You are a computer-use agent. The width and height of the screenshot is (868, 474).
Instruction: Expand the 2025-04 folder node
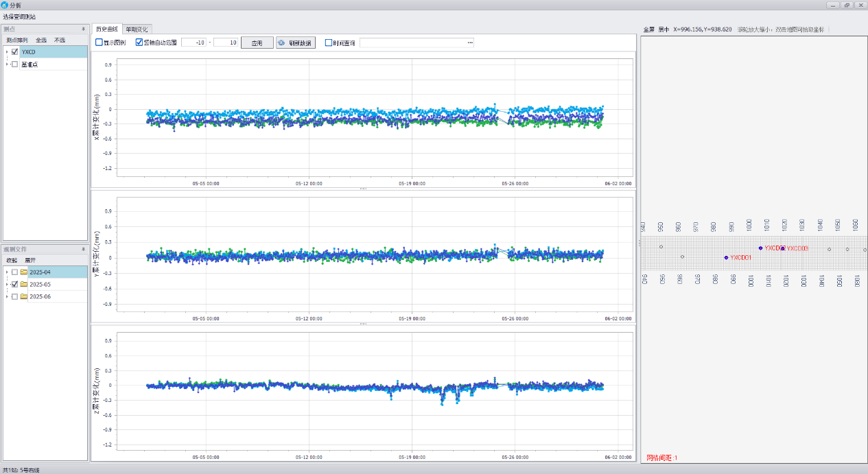click(x=7, y=272)
